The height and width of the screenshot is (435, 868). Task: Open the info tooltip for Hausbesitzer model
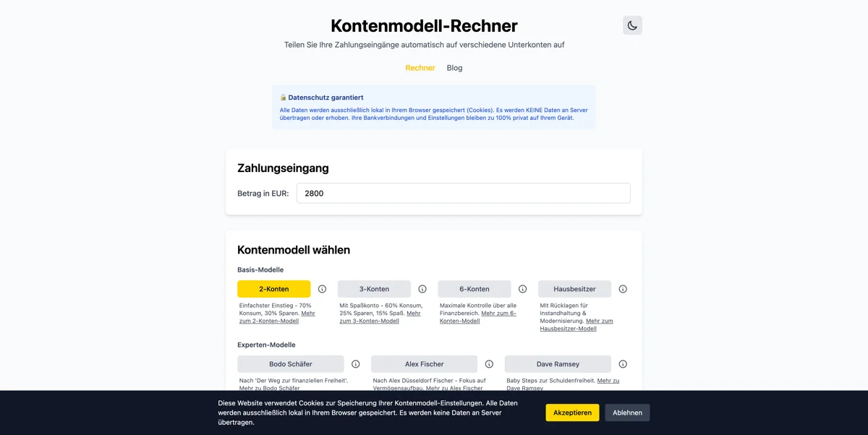coord(622,288)
